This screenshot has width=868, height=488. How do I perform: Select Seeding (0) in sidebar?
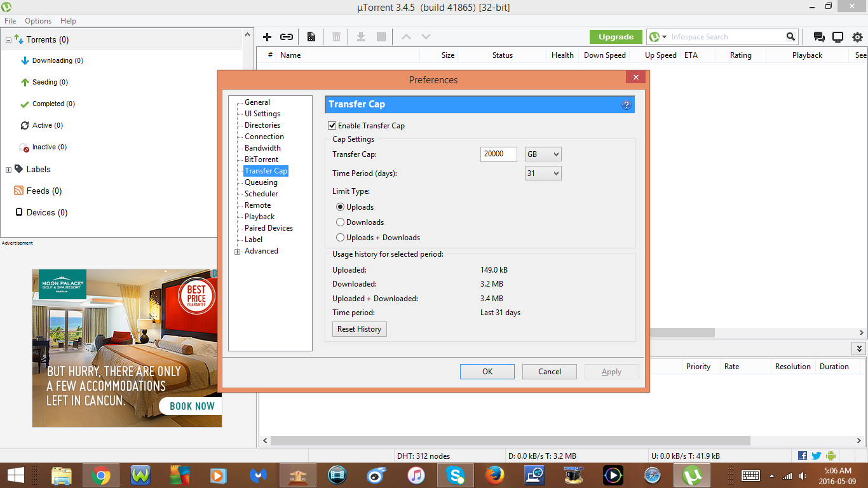tap(44, 83)
